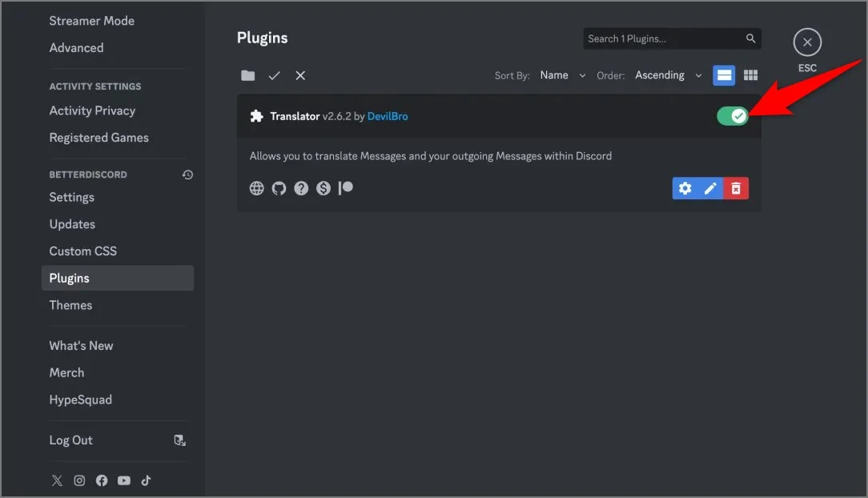The height and width of the screenshot is (498, 868).
Task: Open the Translator GitHub source icon
Action: pyautogui.click(x=279, y=188)
